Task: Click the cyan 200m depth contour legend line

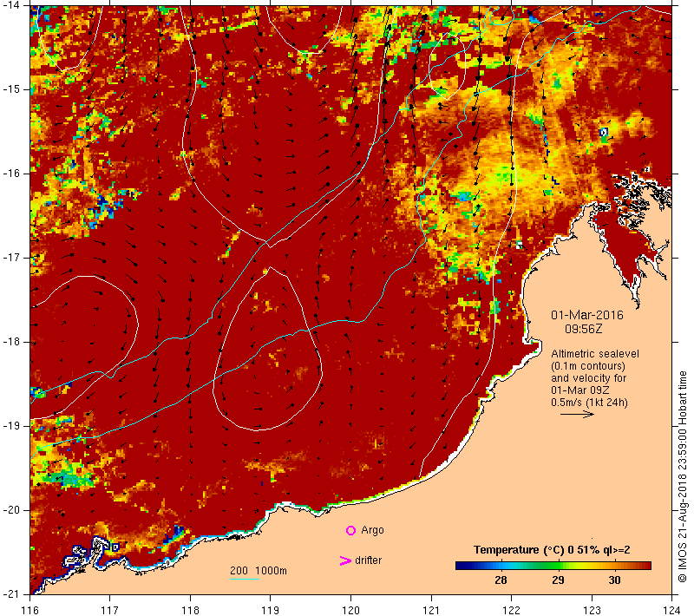Action: click(x=245, y=579)
